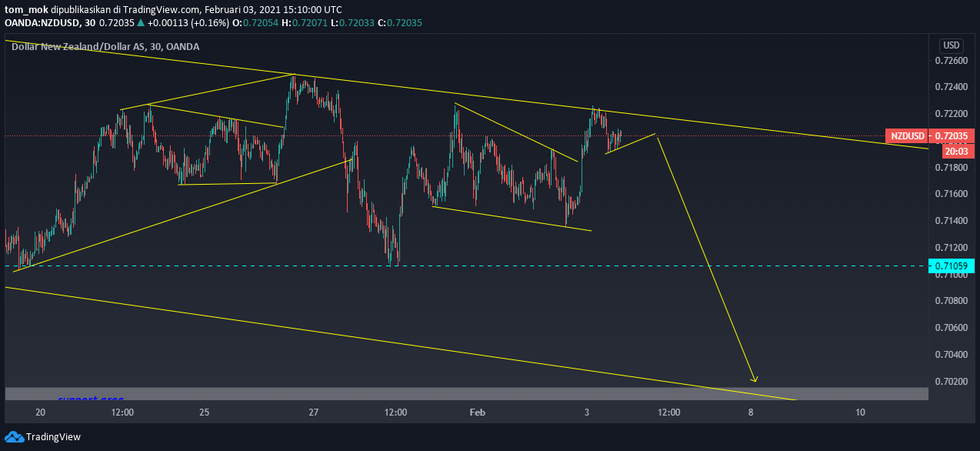980x451 pixels.
Task: Click the 25 date label on time axis
Action: point(205,413)
